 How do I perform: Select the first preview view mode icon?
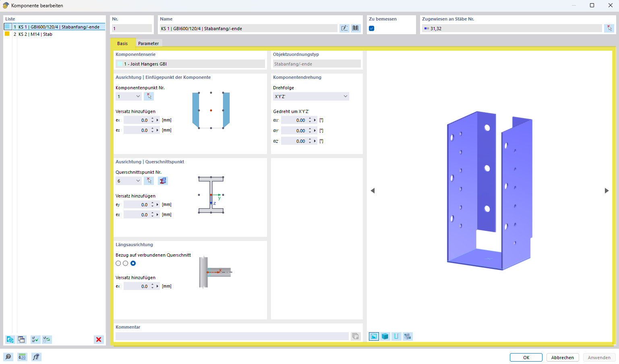pyautogui.click(x=374, y=336)
